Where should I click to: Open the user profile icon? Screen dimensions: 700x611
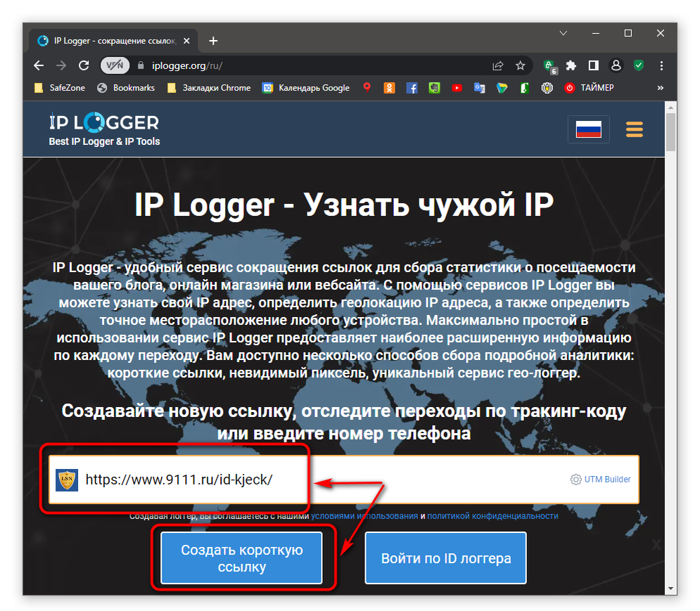pos(616,65)
